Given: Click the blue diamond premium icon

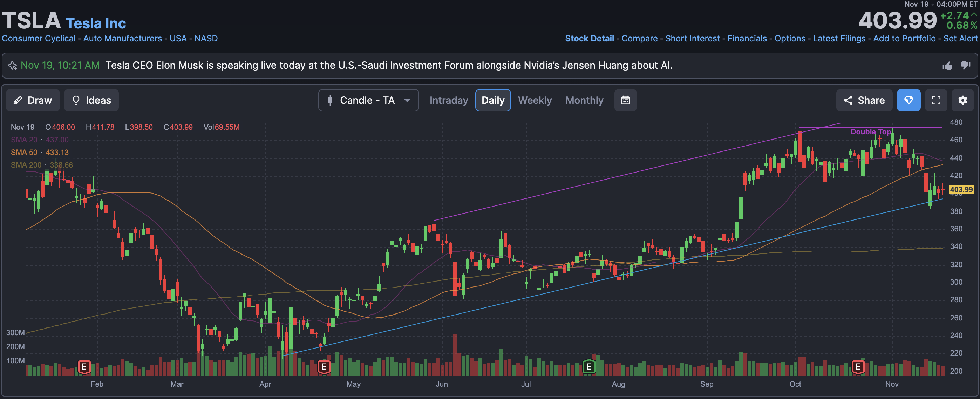Looking at the screenshot, I should pyautogui.click(x=908, y=100).
